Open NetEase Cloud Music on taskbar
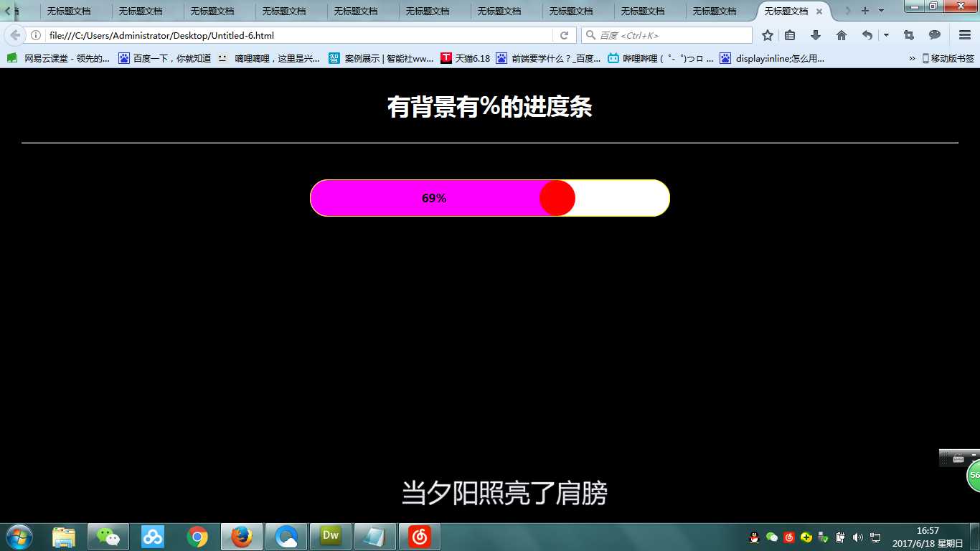The height and width of the screenshot is (551, 980). (420, 537)
